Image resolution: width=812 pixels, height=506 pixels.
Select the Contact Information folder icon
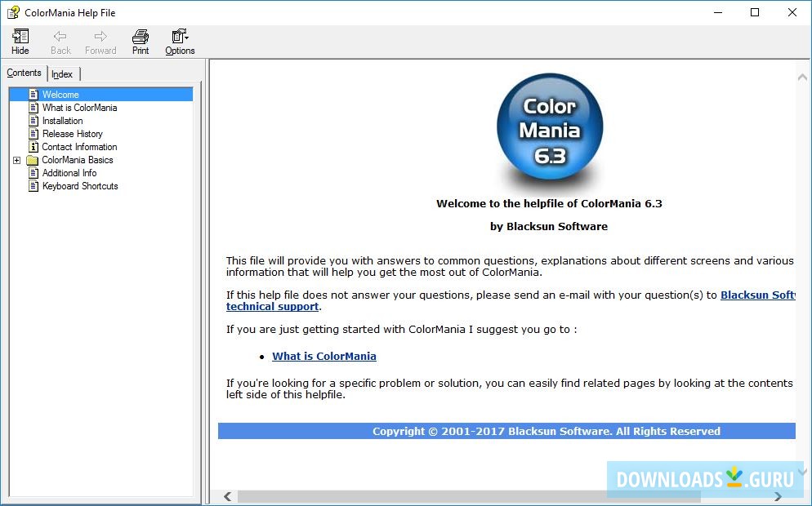click(33, 146)
